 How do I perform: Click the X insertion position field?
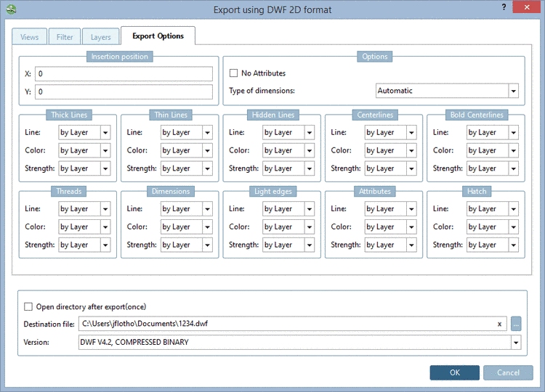pyautogui.click(x=124, y=74)
